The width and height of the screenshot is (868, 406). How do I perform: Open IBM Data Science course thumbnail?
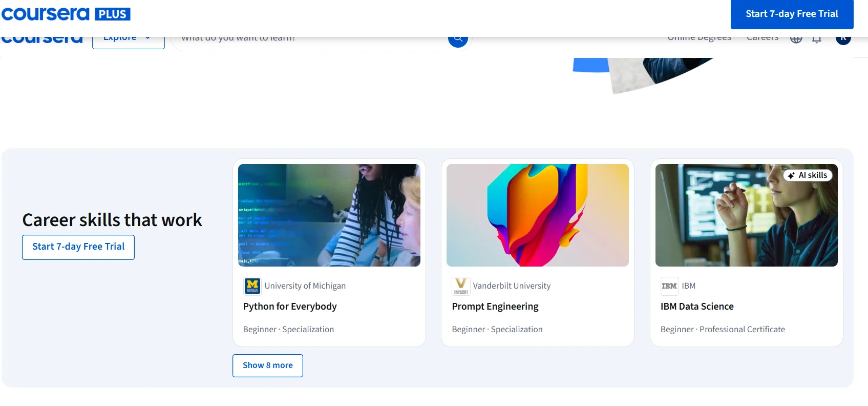click(747, 215)
